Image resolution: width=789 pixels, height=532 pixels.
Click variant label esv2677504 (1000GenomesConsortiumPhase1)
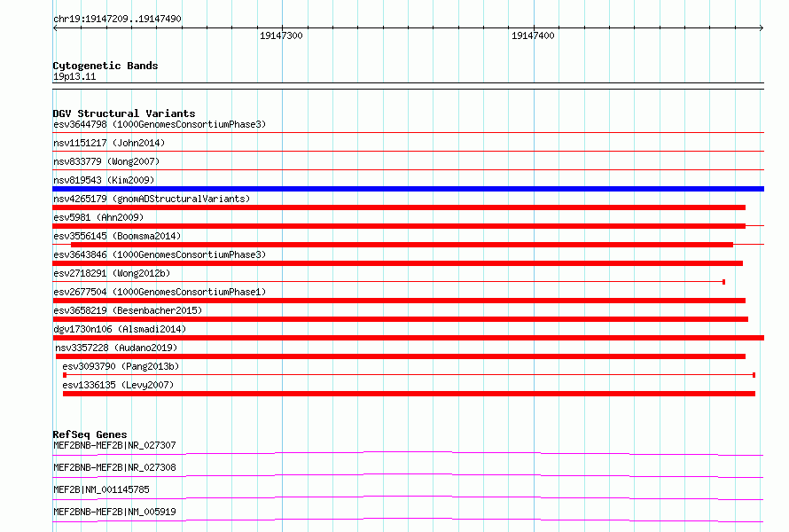tap(160, 292)
